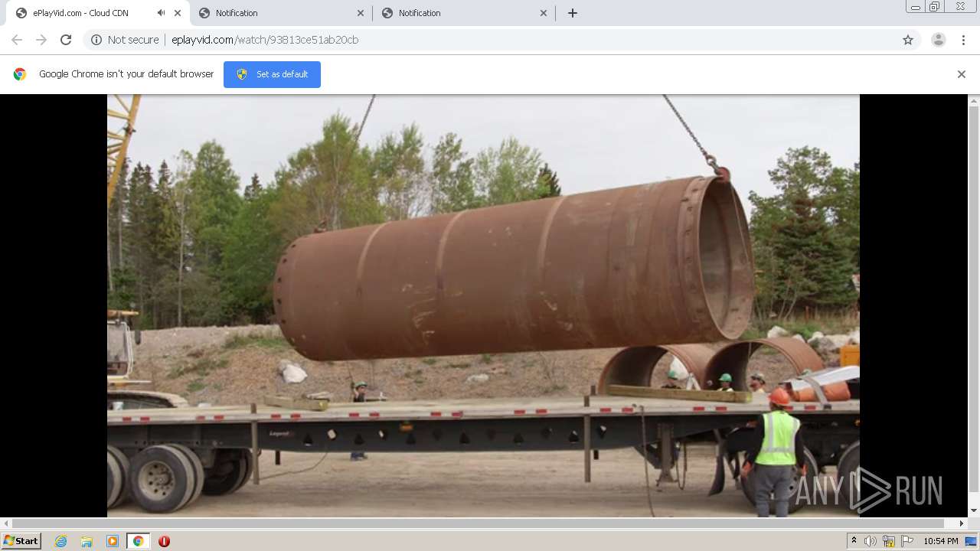Reload the current page
The width and height of the screenshot is (980, 551).
point(66,40)
